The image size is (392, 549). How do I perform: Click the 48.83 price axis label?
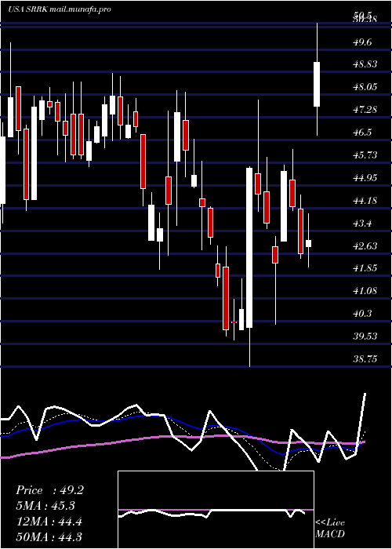pyautogui.click(x=365, y=64)
